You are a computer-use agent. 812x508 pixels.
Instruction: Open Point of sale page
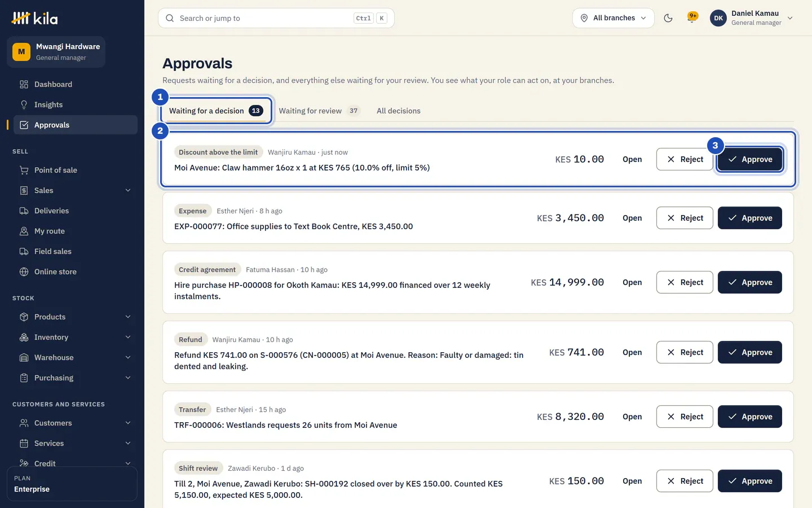tap(72, 170)
